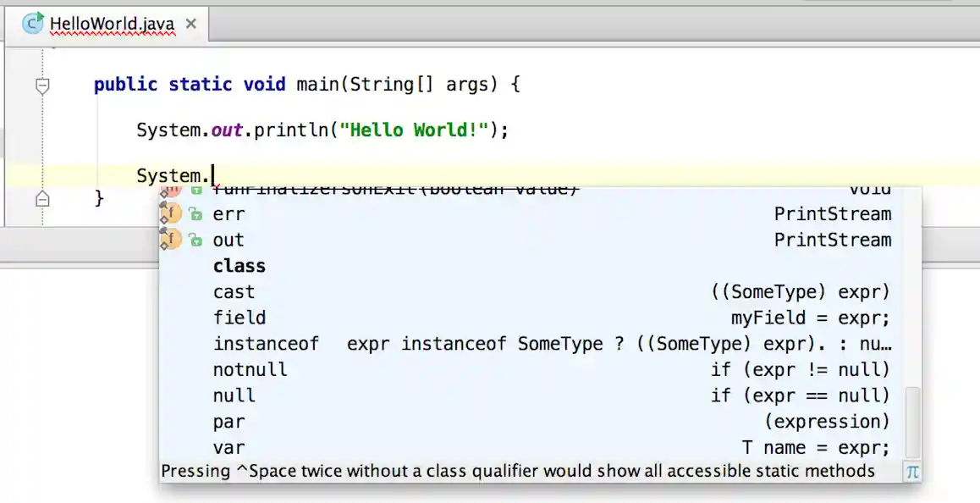Click the field icon next to out
This screenshot has height=503, width=980.
coord(171,240)
